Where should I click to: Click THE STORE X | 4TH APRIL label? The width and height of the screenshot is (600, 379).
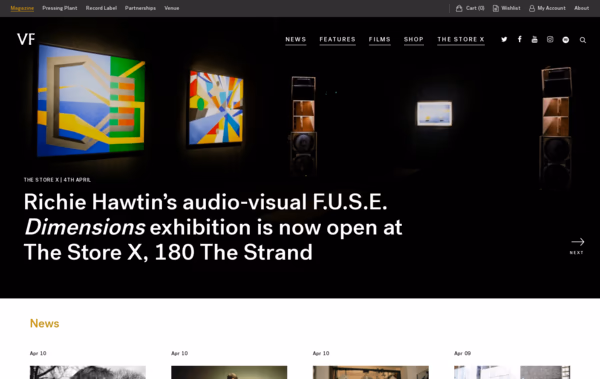[x=57, y=180]
